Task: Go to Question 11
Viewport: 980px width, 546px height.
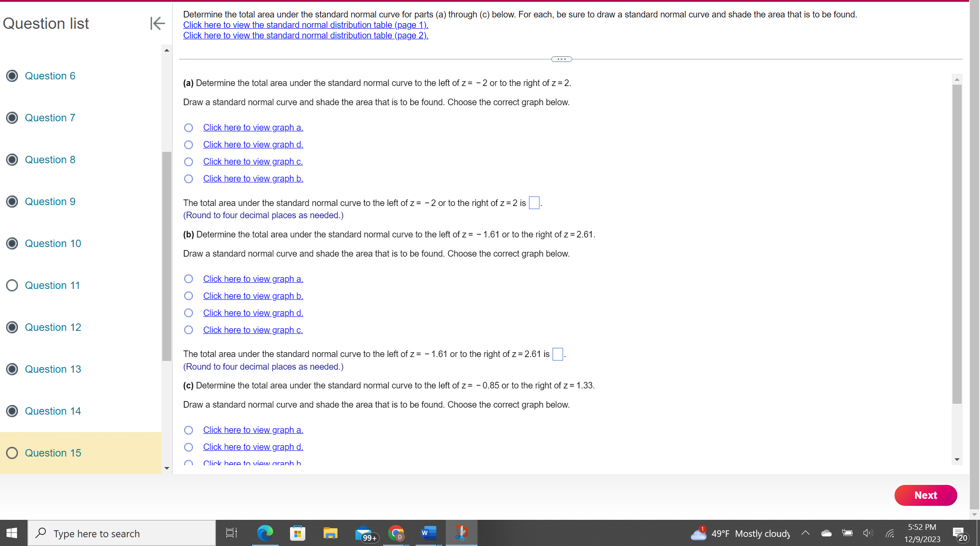Action: tap(52, 285)
